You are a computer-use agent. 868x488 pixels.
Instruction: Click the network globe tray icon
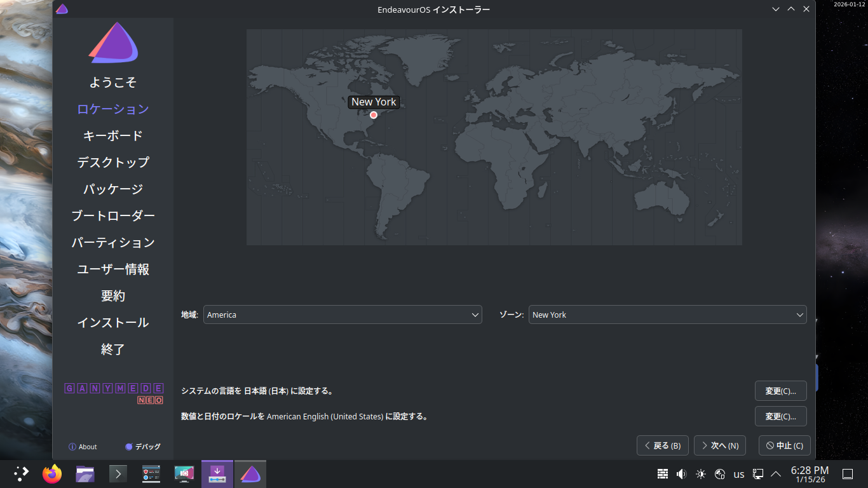[720, 474]
